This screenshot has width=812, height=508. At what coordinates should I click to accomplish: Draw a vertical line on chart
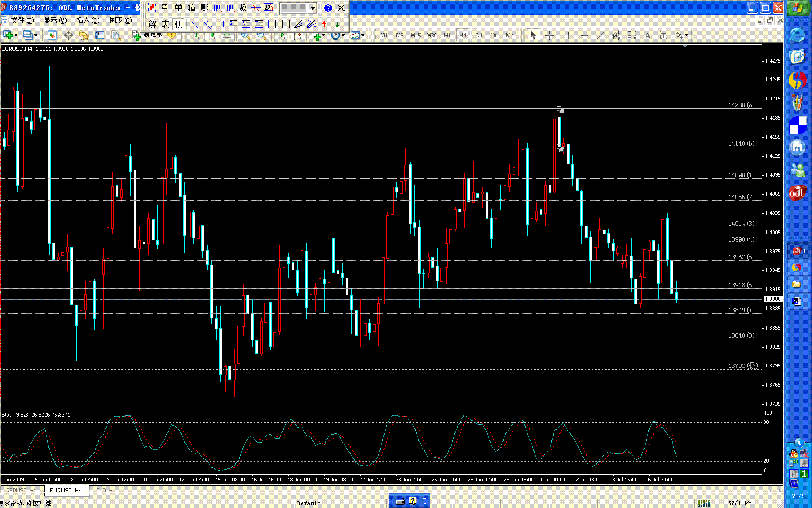[568, 35]
